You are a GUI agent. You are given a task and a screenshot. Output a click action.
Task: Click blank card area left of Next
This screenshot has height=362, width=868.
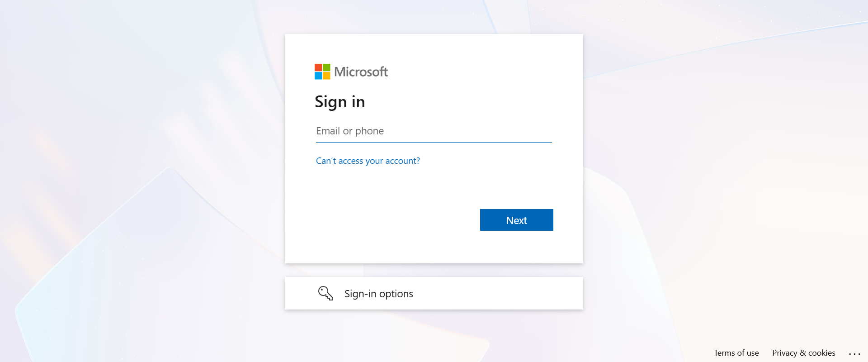coord(389,220)
